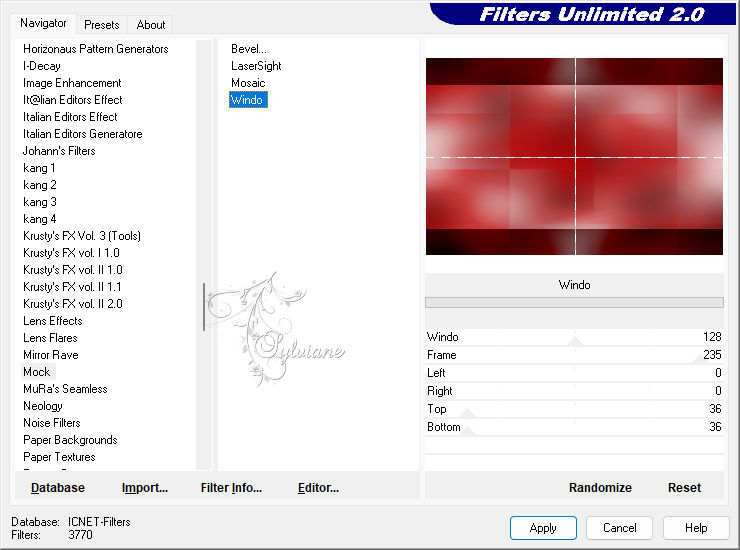Screen dimensions: 740x550
Task: Select Paper Backgrounds category
Action: (x=70, y=440)
